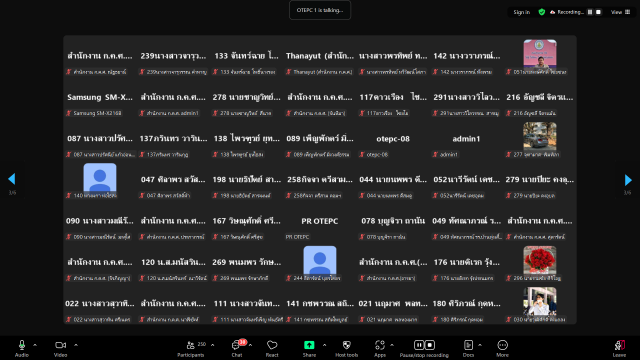Select participant 030 photo tile
The width and height of the screenshot is (640, 360).
pyautogui.click(x=540, y=304)
